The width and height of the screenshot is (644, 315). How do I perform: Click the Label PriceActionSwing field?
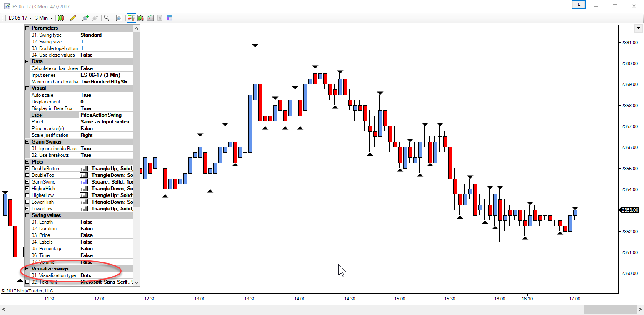(106, 115)
